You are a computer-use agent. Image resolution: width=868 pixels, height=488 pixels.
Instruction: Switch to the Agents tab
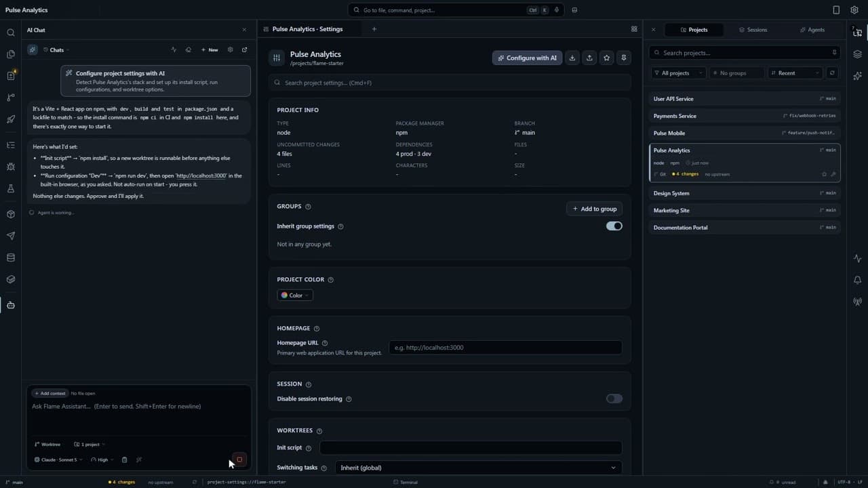click(x=812, y=30)
